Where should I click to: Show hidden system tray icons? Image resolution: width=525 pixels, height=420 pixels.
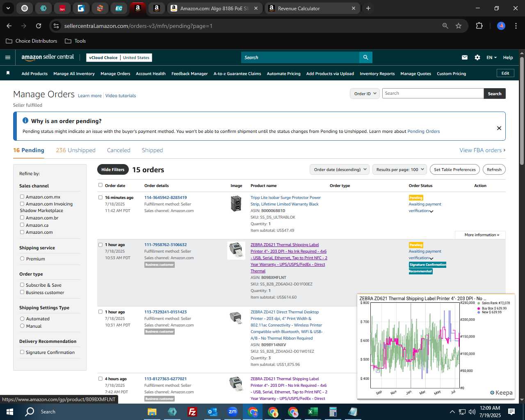point(452,412)
